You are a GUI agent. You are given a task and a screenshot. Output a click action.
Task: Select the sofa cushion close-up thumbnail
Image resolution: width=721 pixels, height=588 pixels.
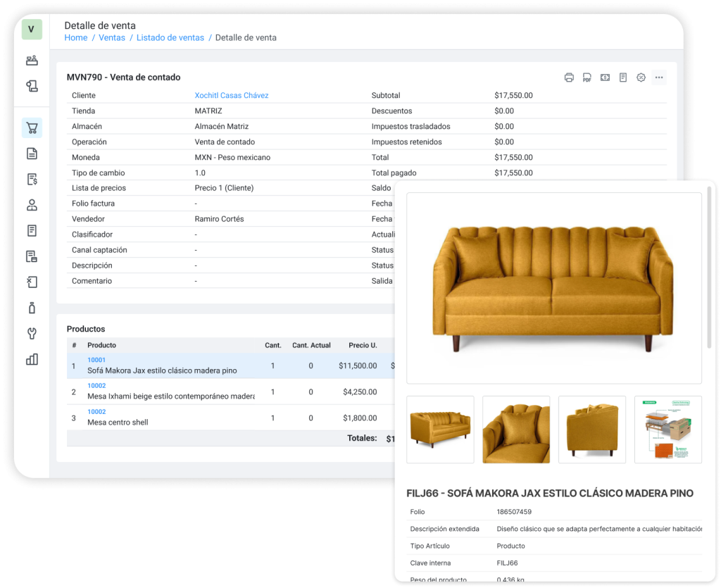pyautogui.click(x=516, y=430)
